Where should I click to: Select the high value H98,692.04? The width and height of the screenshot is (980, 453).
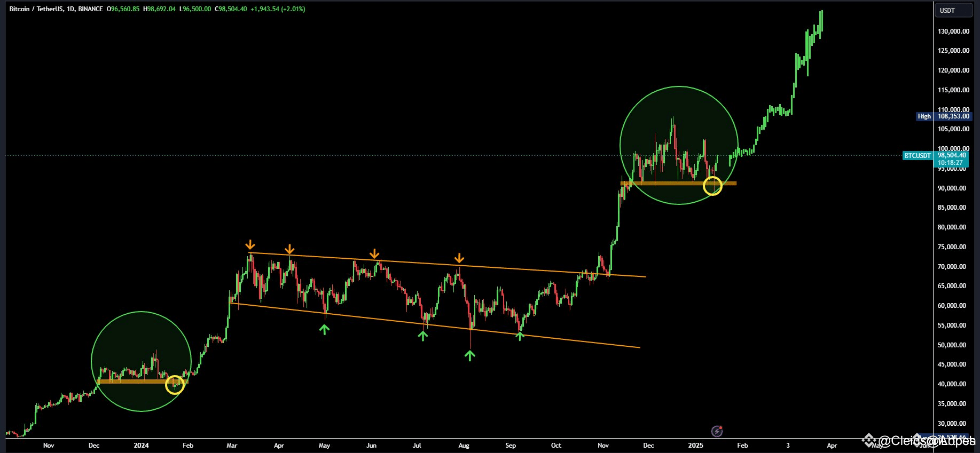159,9
